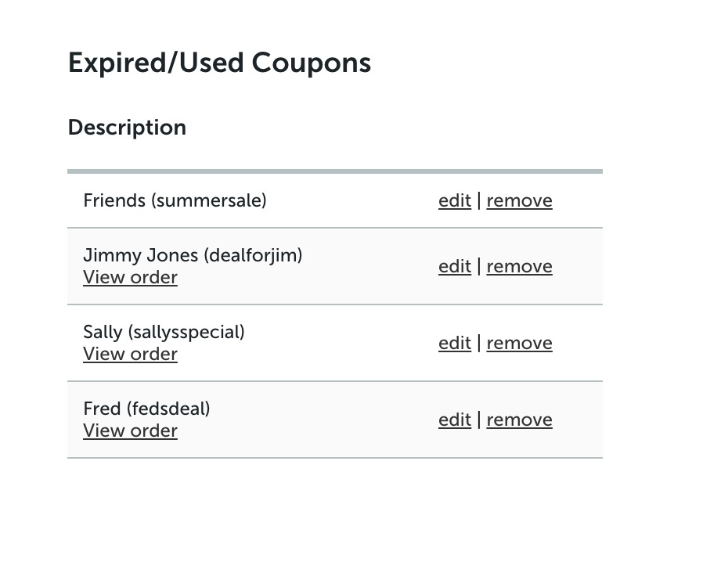View order for Sally's coupon

[x=130, y=354]
